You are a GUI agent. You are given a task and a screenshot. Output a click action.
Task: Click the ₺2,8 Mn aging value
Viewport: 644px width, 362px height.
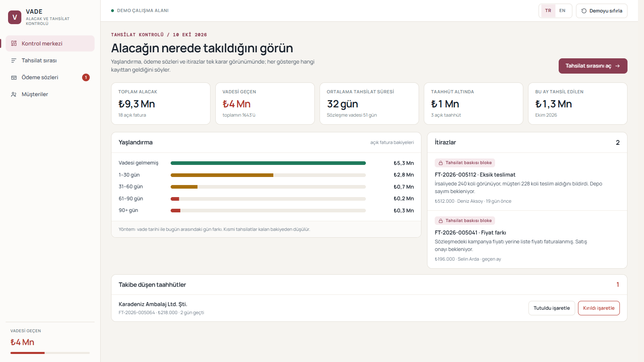tap(404, 175)
